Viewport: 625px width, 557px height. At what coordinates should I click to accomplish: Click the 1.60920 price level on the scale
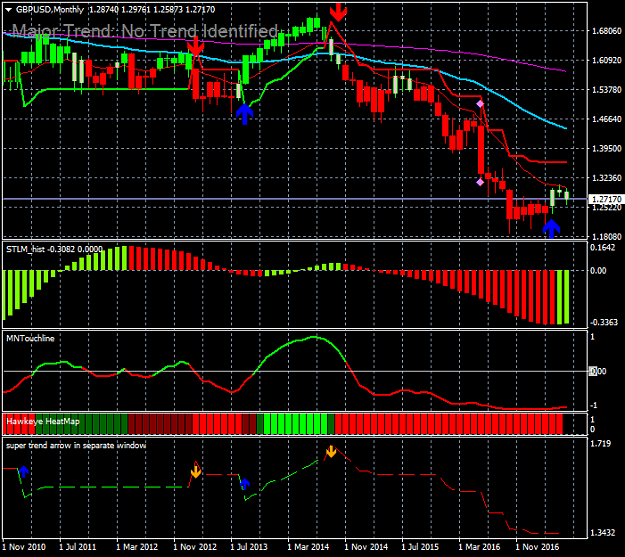tap(606, 61)
